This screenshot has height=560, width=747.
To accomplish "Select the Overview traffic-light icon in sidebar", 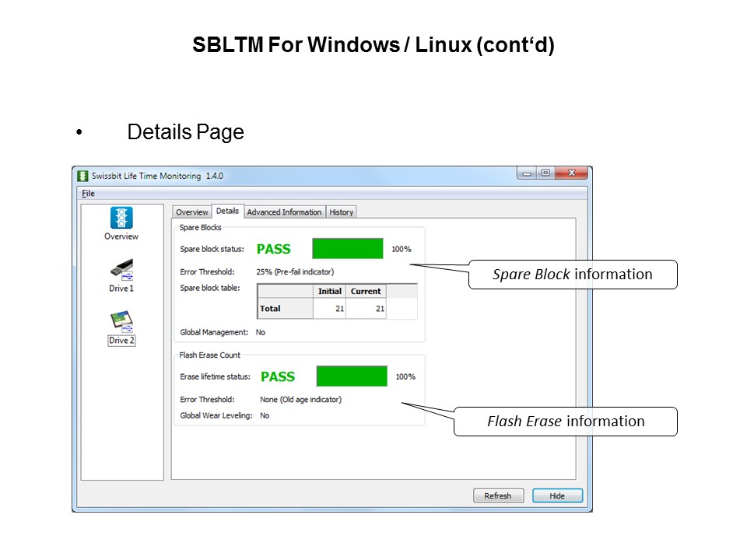I will point(121,218).
